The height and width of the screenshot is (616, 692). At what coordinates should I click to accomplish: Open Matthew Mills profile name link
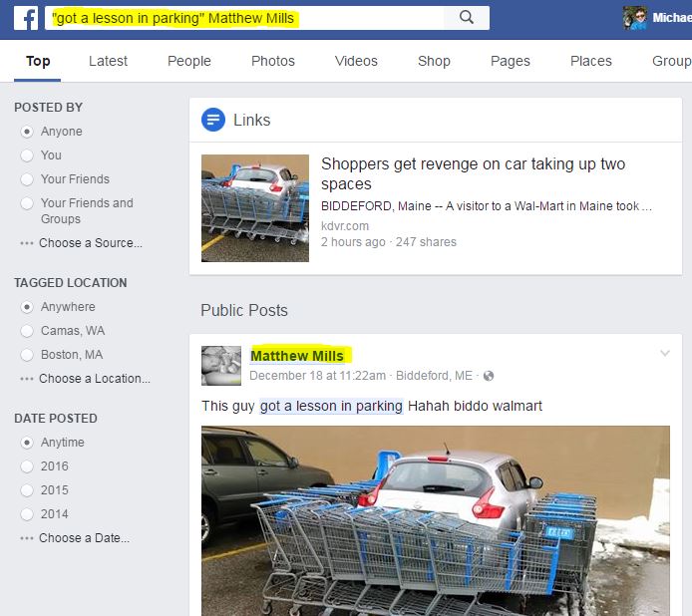(x=297, y=356)
